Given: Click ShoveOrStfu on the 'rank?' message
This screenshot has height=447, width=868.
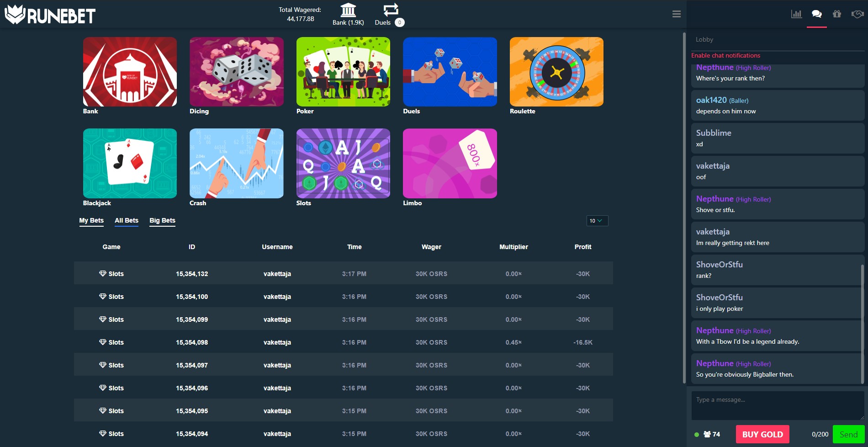Looking at the screenshot, I should pyautogui.click(x=719, y=265).
